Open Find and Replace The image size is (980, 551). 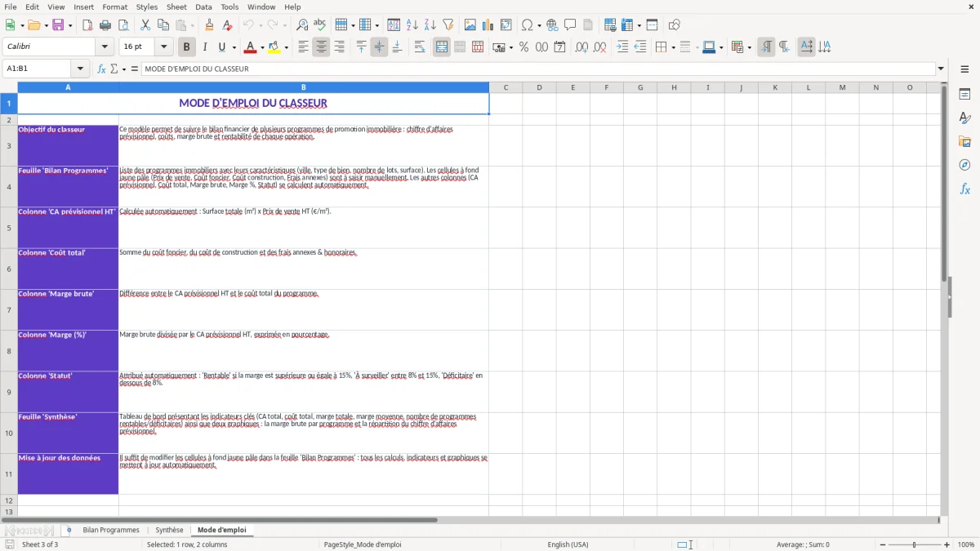pos(302,25)
